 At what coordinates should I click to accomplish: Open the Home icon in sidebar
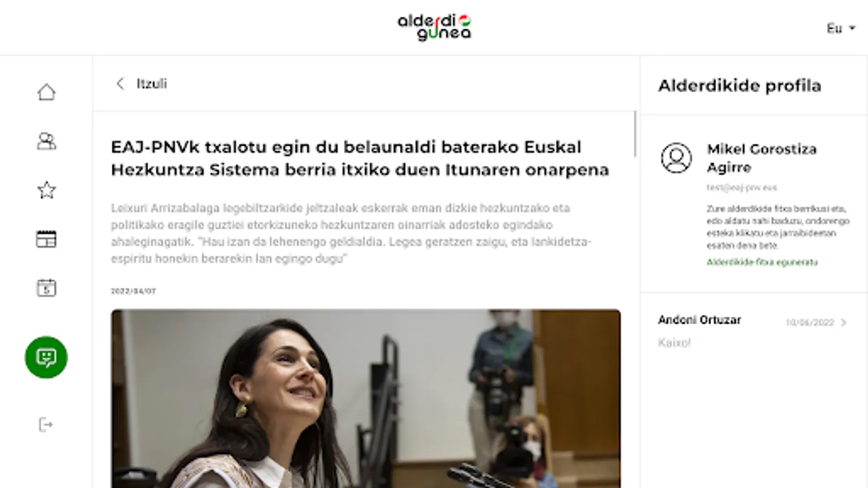46,92
